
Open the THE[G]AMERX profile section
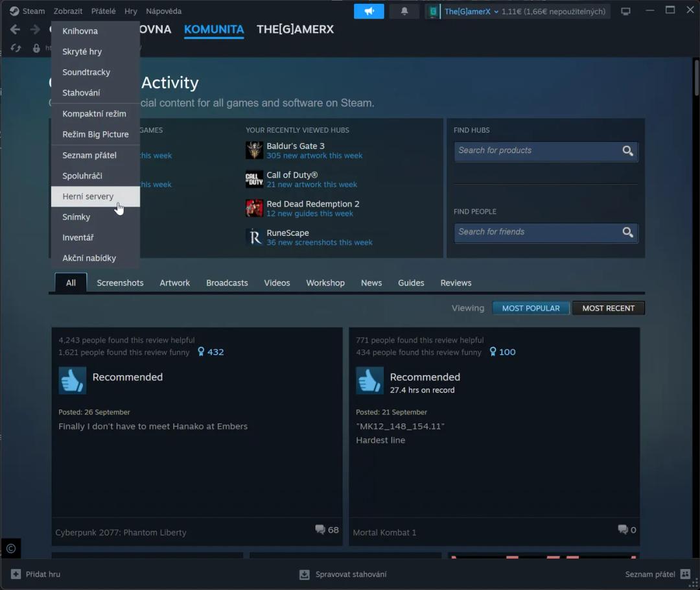pos(295,29)
